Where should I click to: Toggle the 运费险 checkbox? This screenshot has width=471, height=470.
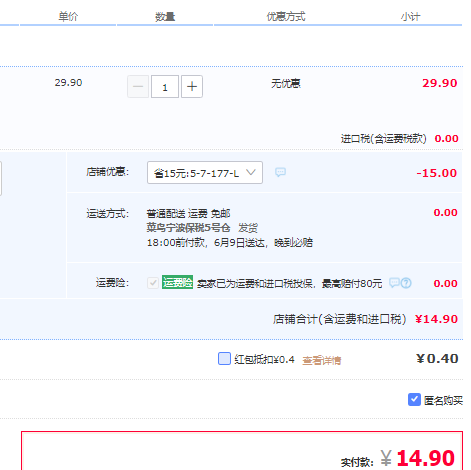[x=153, y=283]
